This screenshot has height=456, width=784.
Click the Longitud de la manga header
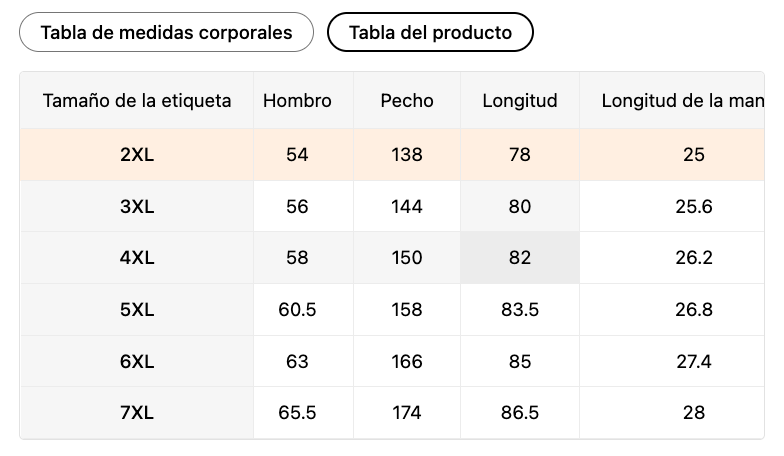pos(682,100)
